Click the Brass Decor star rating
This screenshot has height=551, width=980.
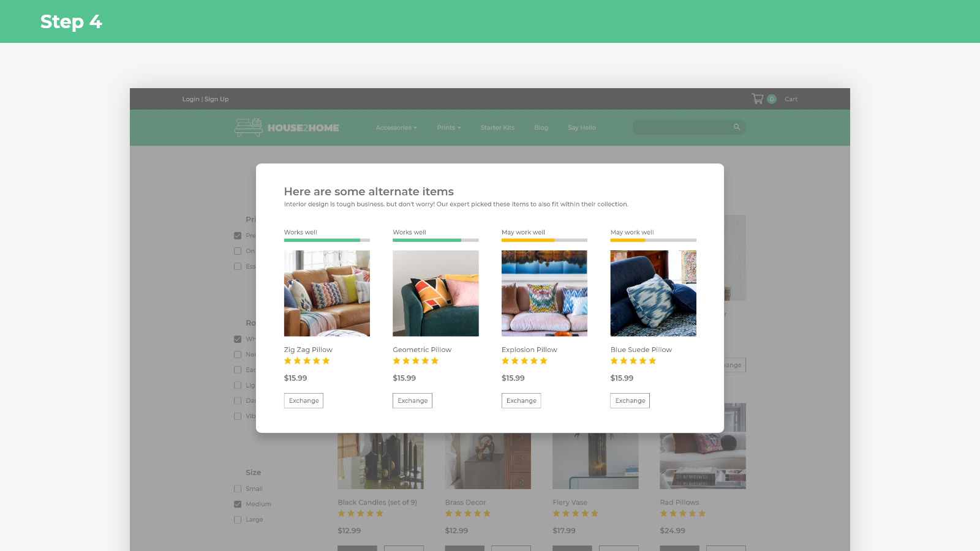click(x=468, y=514)
